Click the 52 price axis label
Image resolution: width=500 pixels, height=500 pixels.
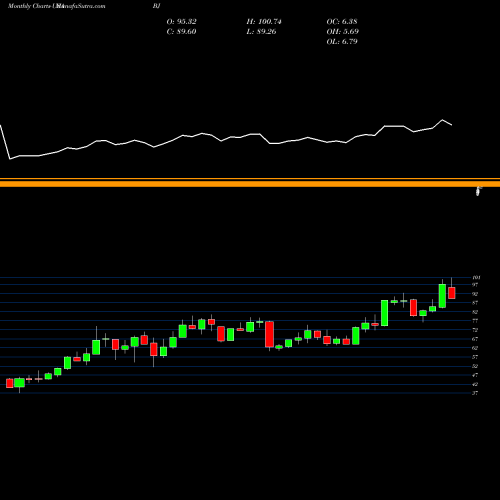[475, 366]
